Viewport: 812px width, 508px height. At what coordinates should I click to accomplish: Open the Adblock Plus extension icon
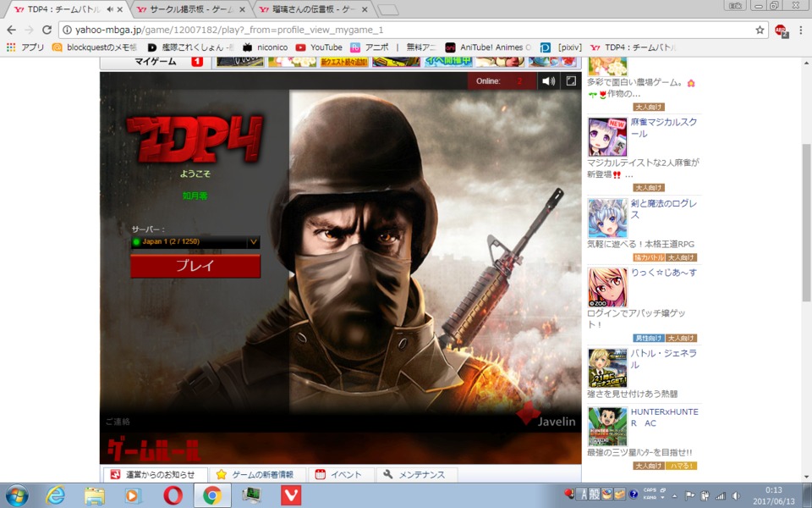[781, 30]
